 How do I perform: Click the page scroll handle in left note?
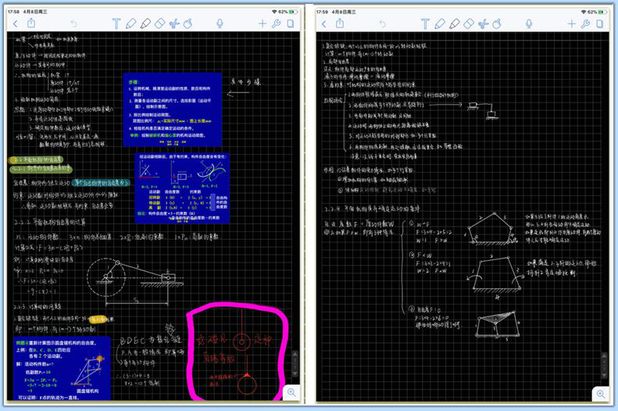point(295,357)
